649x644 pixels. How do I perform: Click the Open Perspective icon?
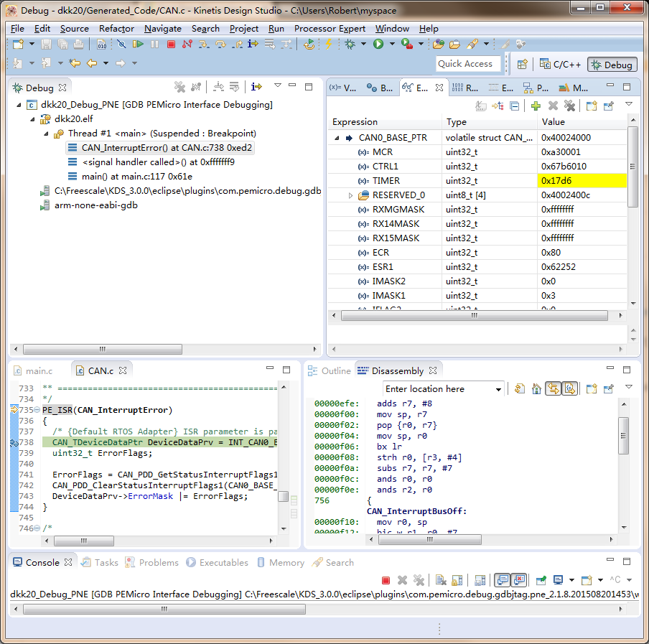(523, 64)
